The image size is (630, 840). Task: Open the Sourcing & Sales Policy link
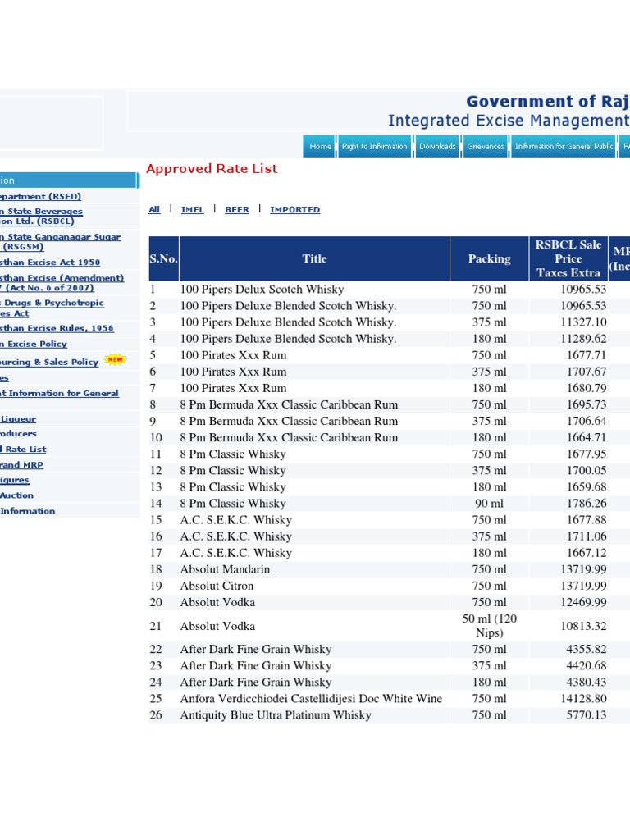[49, 362]
